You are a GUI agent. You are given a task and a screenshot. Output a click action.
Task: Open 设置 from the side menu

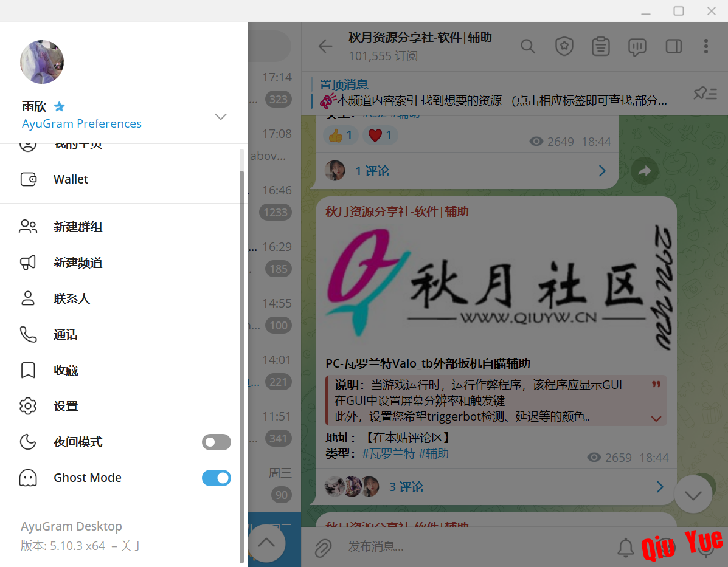point(66,406)
